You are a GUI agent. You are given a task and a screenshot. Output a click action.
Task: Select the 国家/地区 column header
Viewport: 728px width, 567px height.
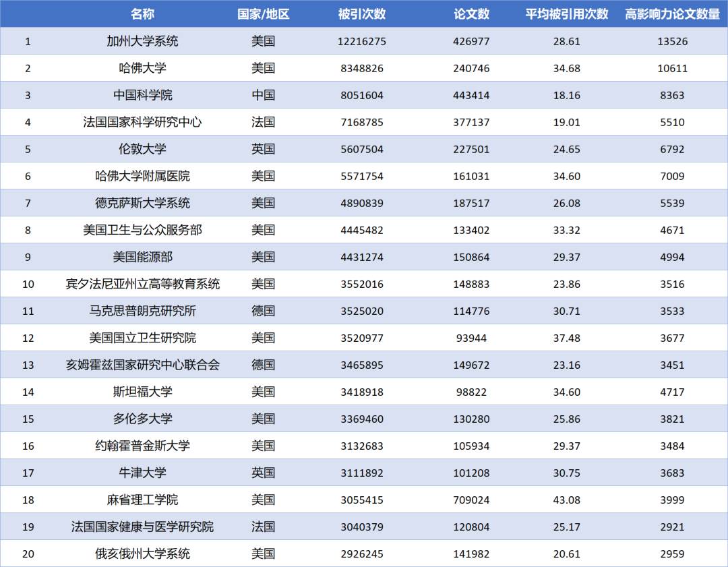(262, 12)
